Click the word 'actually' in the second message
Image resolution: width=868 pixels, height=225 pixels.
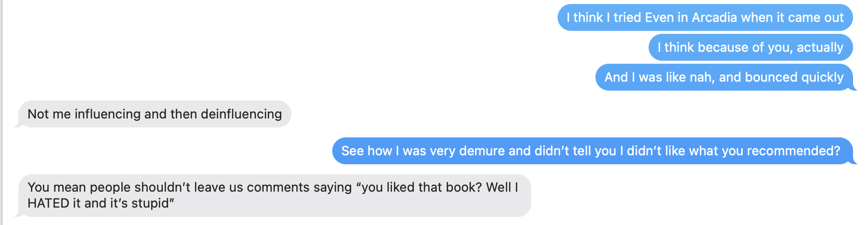820,47
